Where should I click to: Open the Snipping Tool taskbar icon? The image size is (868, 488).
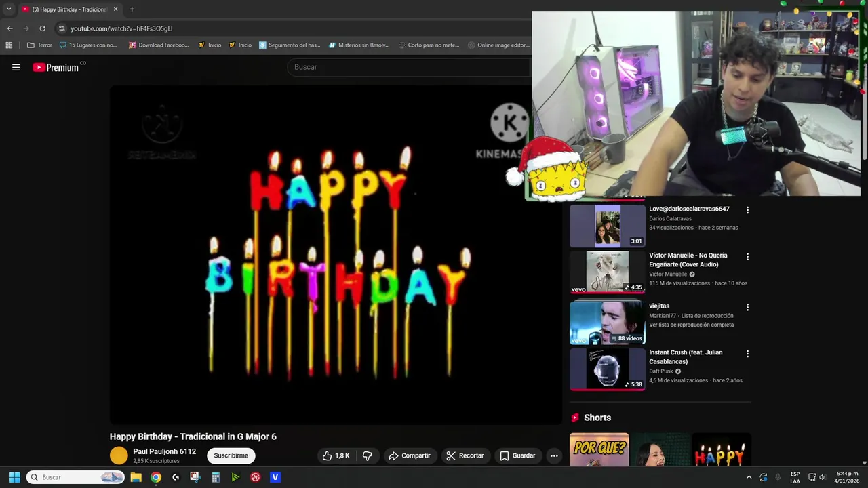point(195,477)
